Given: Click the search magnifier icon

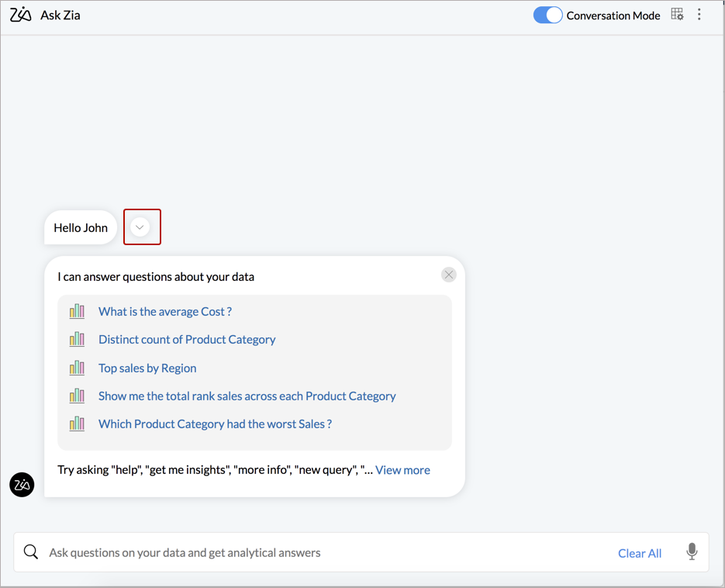Looking at the screenshot, I should (x=31, y=552).
